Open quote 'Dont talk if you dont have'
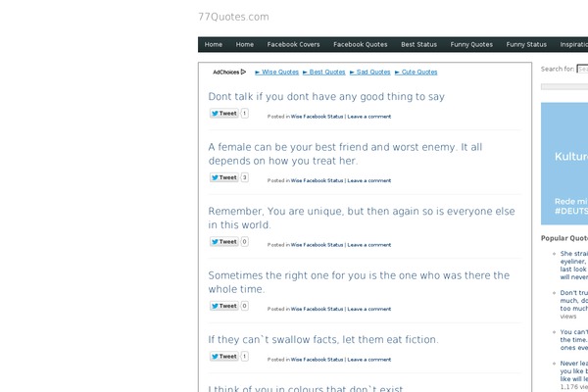Image resolution: width=588 pixels, height=392 pixels. (326, 96)
